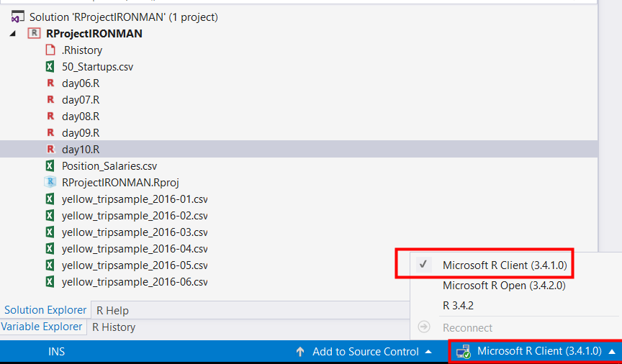The height and width of the screenshot is (364, 622).
Task: Click Add to Source Control in status bar
Action: point(365,352)
